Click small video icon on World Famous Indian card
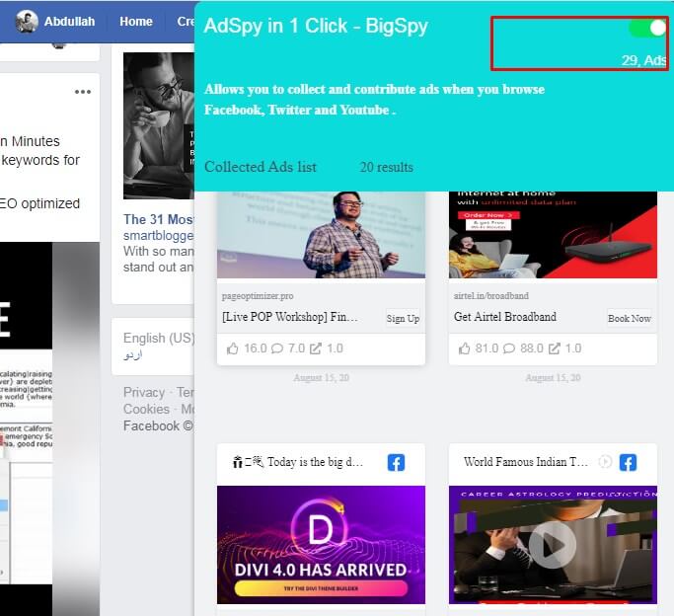The width and height of the screenshot is (674, 616). pyautogui.click(x=605, y=462)
